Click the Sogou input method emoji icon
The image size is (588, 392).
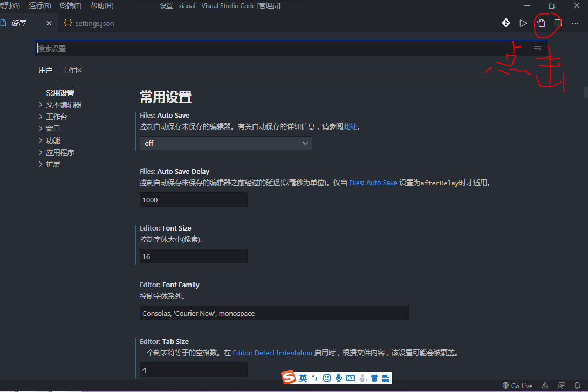point(328,378)
